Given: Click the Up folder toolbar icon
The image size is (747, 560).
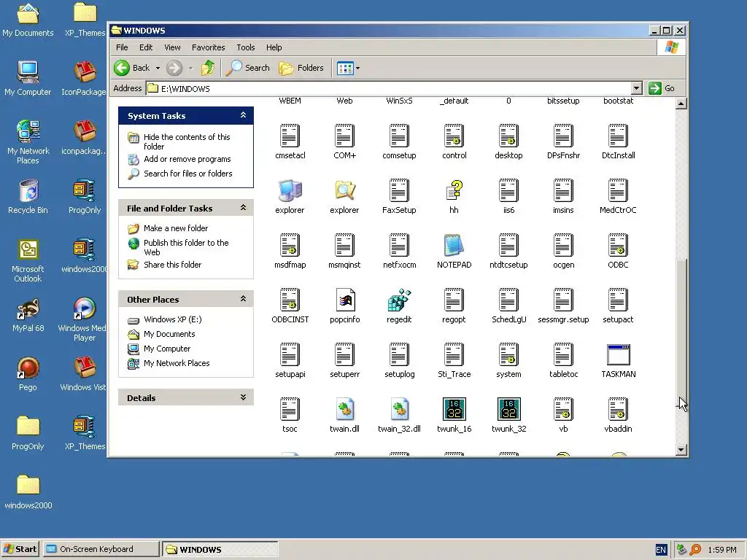Looking at the screenshot, I should click(x=208, y=68).
